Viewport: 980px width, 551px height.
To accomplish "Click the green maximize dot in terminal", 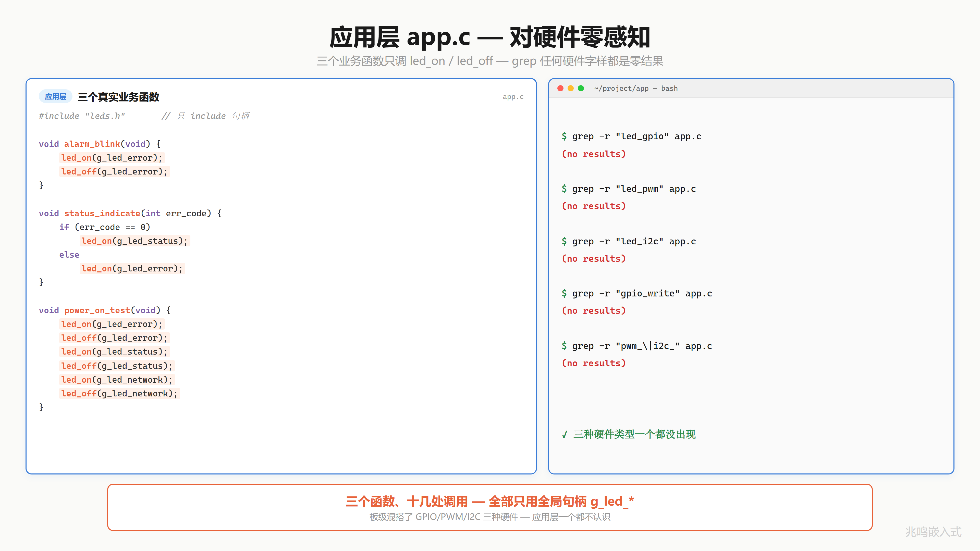I will pos(581,88).
